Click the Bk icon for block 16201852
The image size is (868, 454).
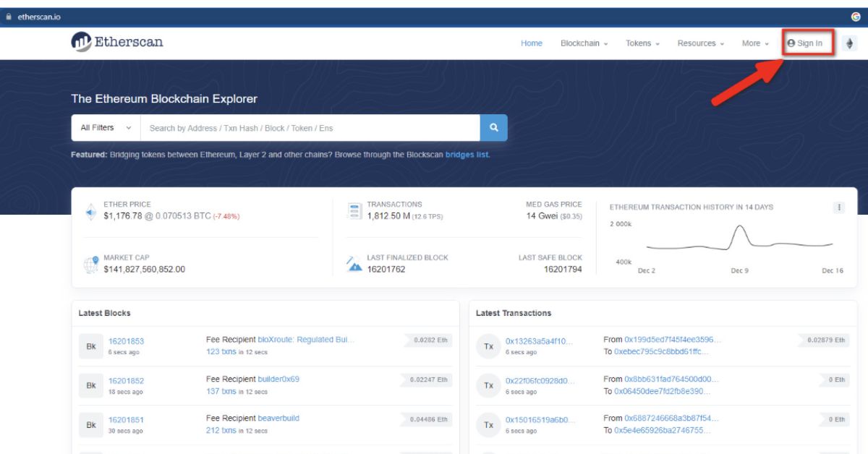[91, 386]
